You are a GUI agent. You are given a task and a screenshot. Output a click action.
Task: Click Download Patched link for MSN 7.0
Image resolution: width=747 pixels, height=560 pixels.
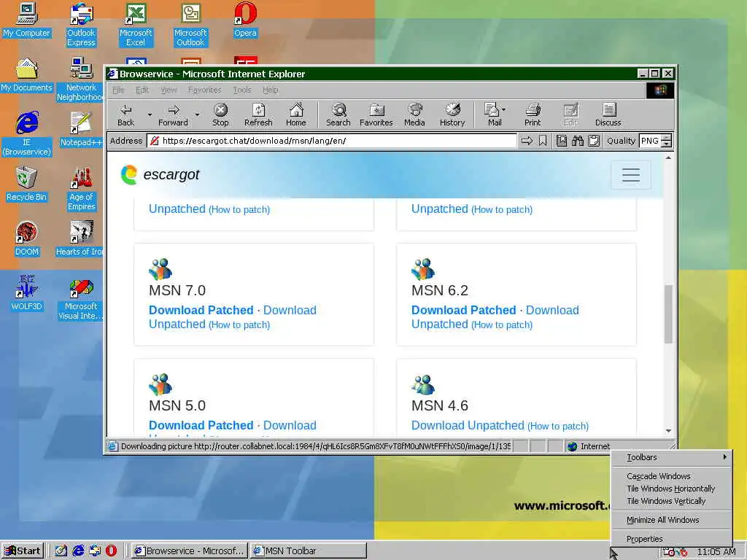(x=201, y=310)
